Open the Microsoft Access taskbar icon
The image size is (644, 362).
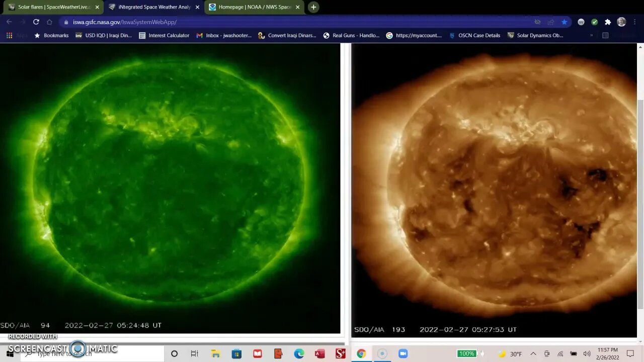319,353
